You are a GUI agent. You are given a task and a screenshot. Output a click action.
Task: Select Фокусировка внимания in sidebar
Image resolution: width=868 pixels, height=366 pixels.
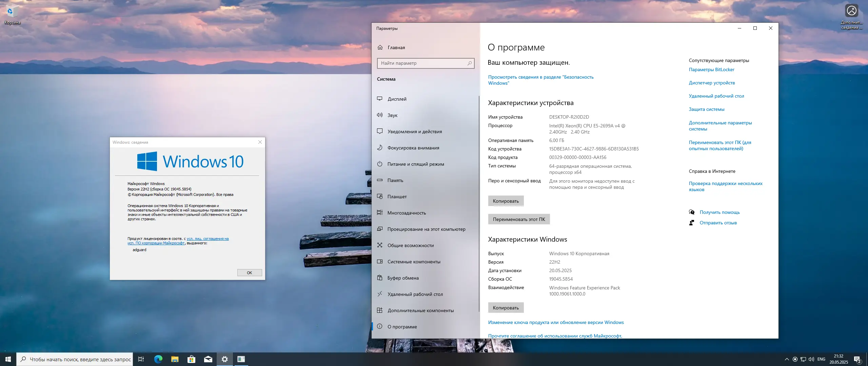413,147
